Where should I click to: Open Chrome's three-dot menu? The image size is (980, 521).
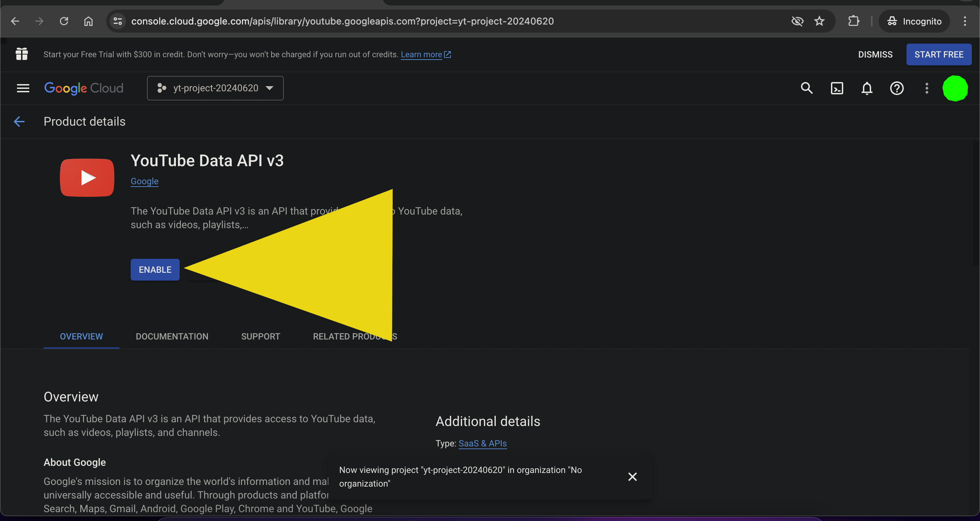pyautogui.click(x=965, y=21)
